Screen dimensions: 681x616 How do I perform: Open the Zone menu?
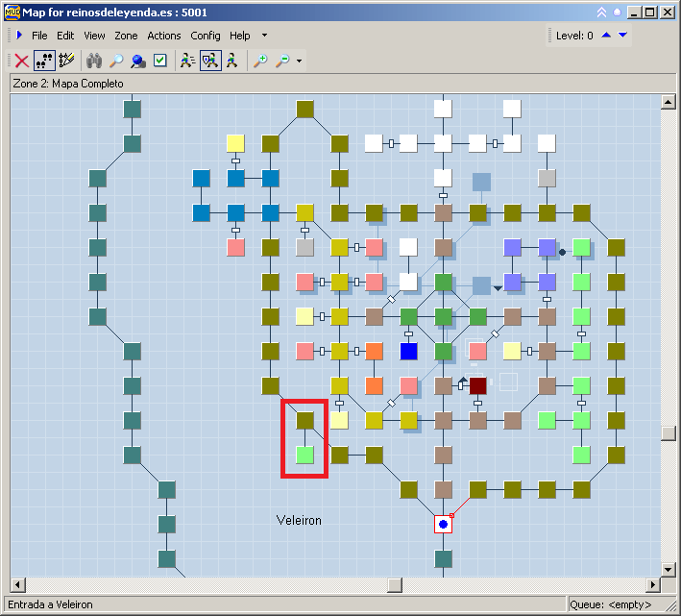(x=126, y=36)
